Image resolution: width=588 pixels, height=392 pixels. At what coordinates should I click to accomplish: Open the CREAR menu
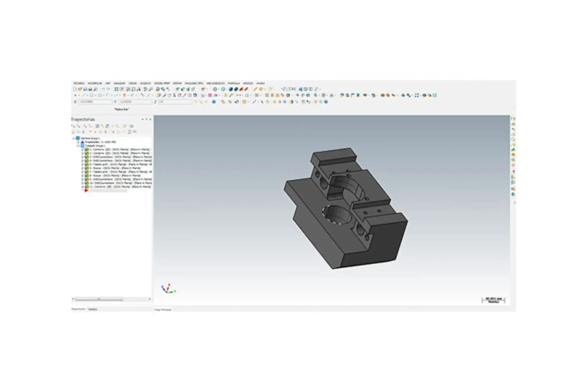133,83
